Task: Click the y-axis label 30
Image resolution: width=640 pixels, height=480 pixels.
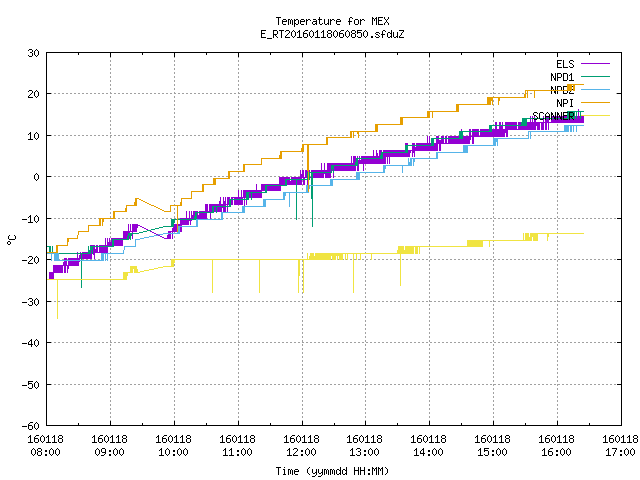Action: point(33,53)
